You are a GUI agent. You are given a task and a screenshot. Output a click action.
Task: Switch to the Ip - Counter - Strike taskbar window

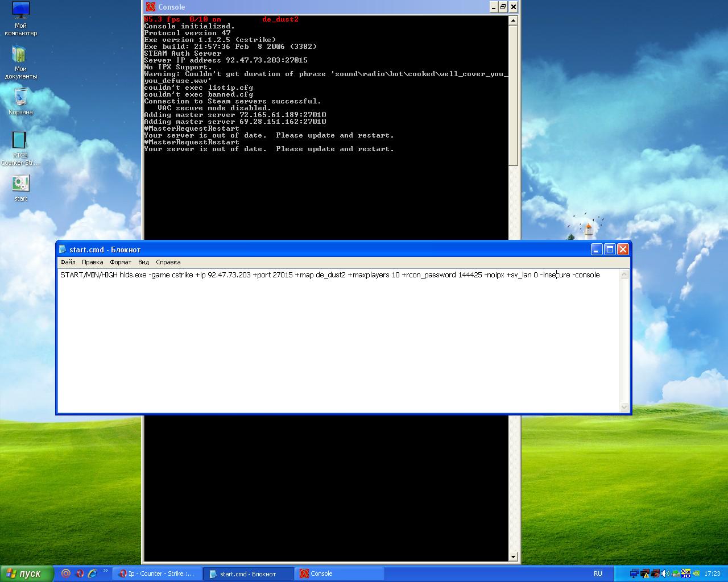(157, 573)
